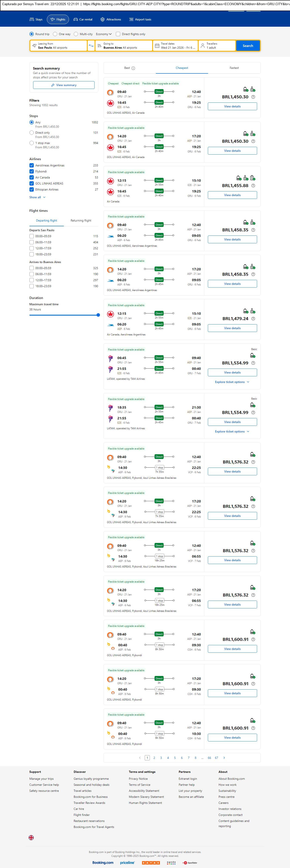The image size is (290, 868).
Task: Expand Explore ticket options for 06:45 LATAM flight
Action: (232, 382)
